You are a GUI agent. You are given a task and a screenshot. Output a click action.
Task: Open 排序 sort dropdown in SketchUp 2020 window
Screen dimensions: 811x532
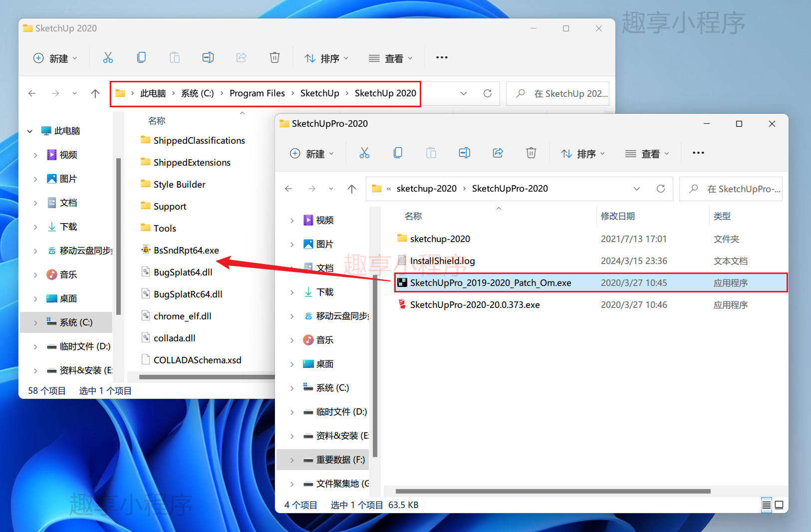326,58
